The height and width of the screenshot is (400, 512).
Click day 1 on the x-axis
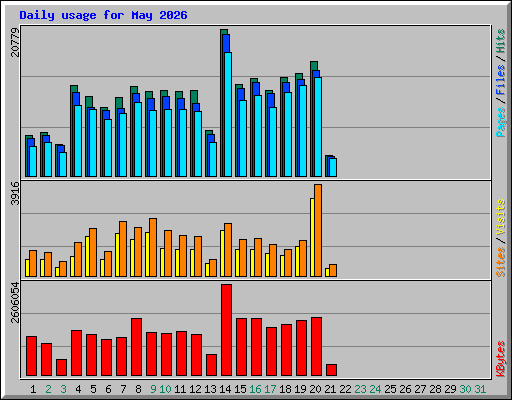click(x=33, y=389)
